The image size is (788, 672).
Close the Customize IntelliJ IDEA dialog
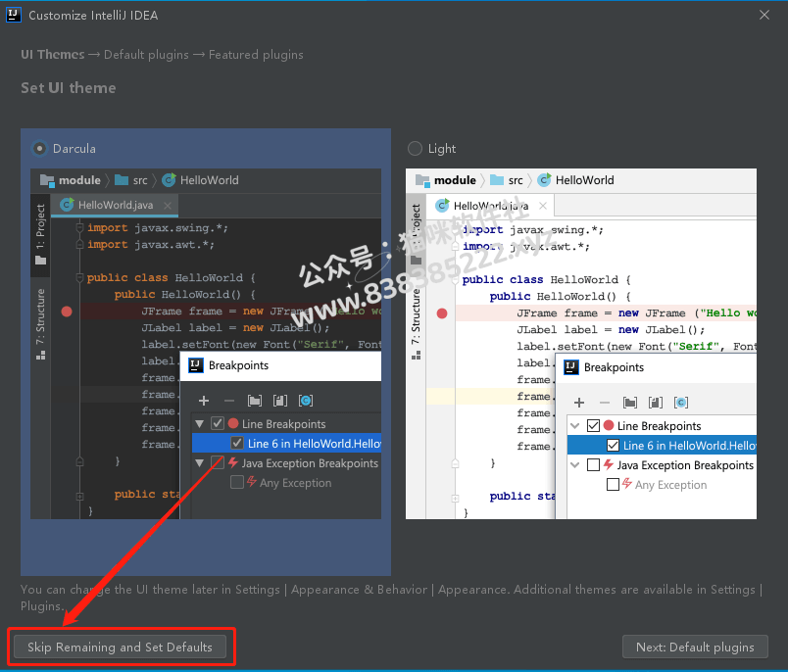(764, 15)
